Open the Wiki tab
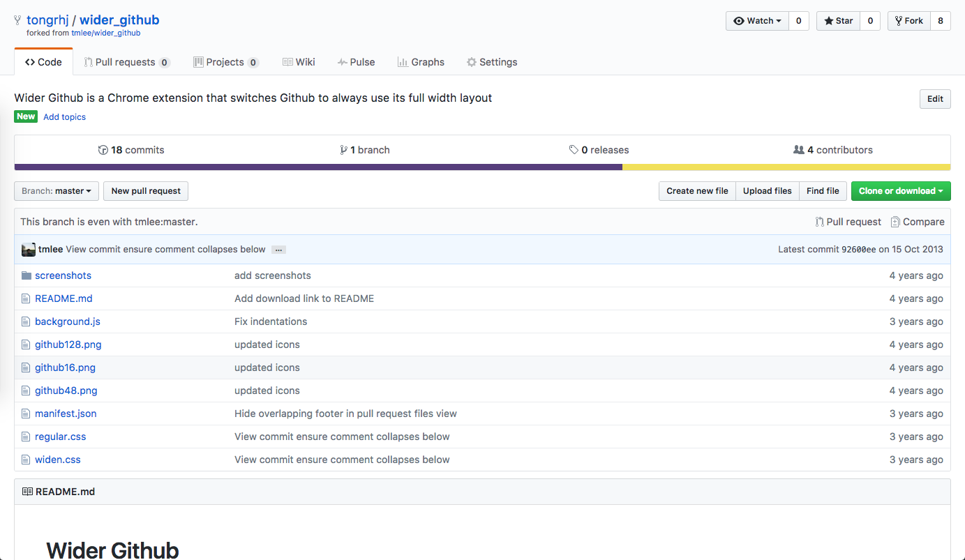 click(x=299, y=62)
